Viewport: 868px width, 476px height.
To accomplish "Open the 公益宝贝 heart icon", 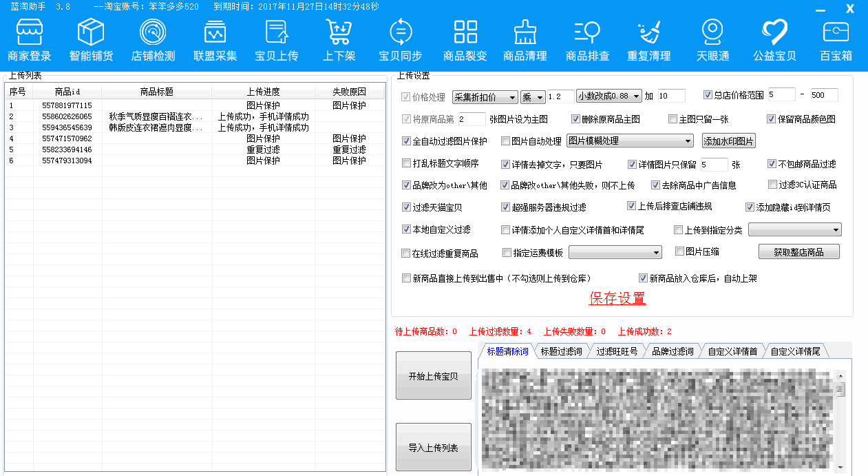I will pos(774,33).
